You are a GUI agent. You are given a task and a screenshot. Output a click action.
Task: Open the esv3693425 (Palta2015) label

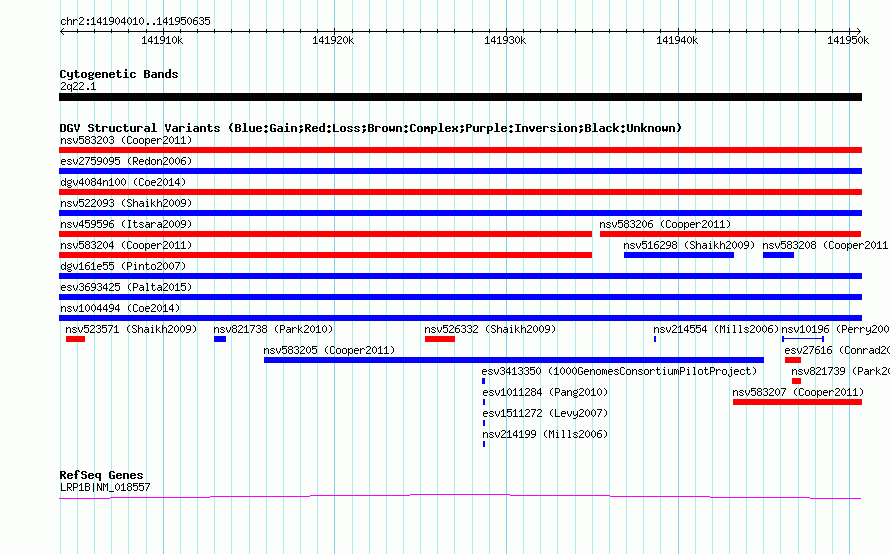pos(126,287)
